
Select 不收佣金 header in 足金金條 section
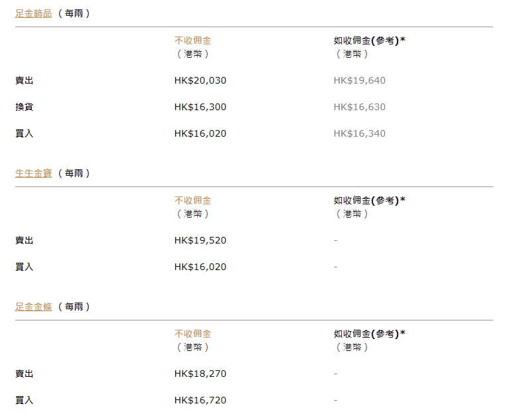(x=193, y=333)
